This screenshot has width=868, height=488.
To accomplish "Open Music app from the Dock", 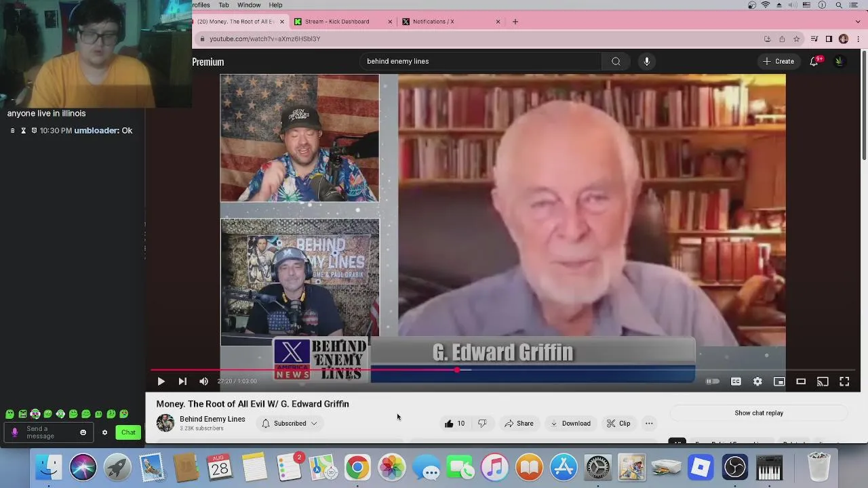I will 494,468.
